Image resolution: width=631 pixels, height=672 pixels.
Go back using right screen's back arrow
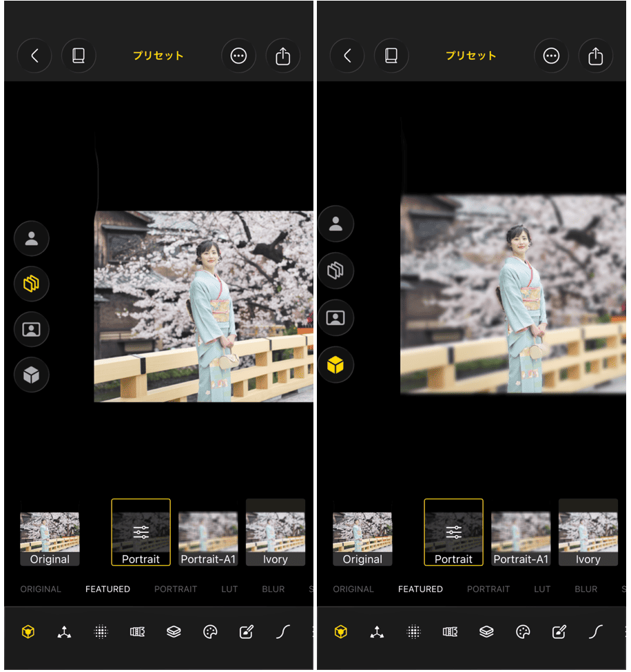pos(348,56)
